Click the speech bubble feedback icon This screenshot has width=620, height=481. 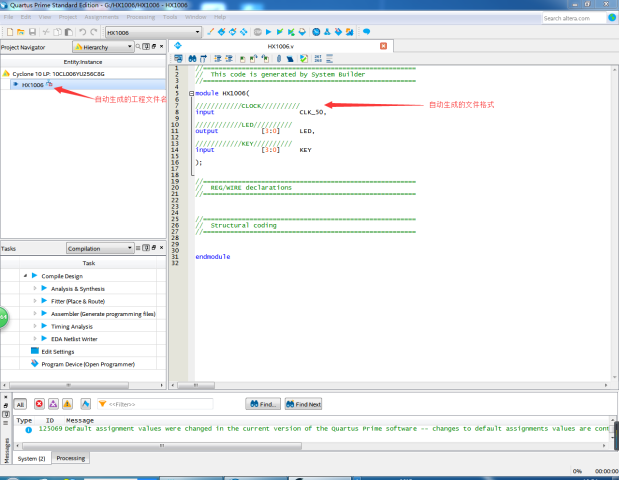367,32
